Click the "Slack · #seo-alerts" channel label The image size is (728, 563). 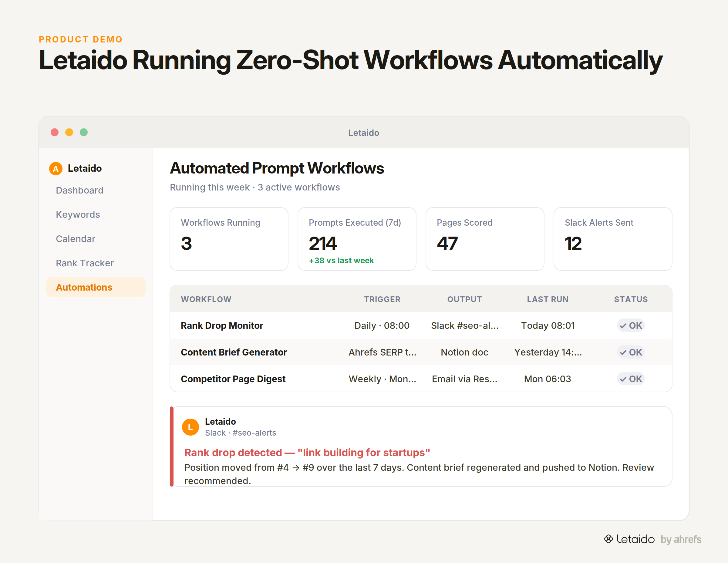[x=240, y=433]
